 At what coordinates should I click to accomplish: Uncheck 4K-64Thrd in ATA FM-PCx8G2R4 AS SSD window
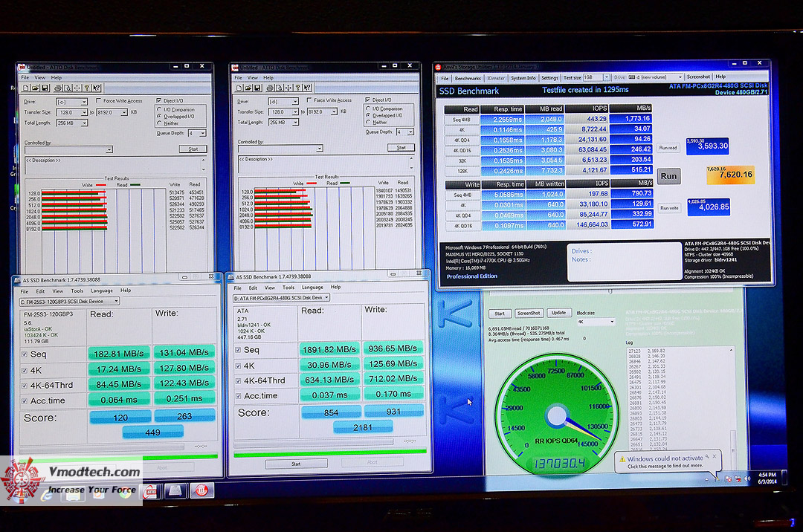tap(238, 380)
